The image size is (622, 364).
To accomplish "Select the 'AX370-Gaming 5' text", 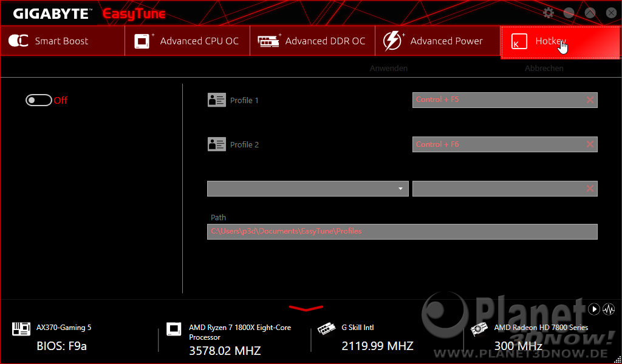I will pyautogui.click(x=64, y=328).
